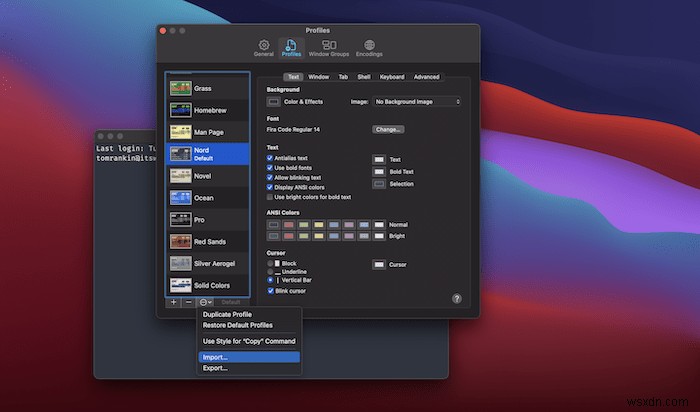Viewport: 700px width, 412px height.
Task: Select the Homebrew profile thumbnail
Action: [x=181, y=109]
